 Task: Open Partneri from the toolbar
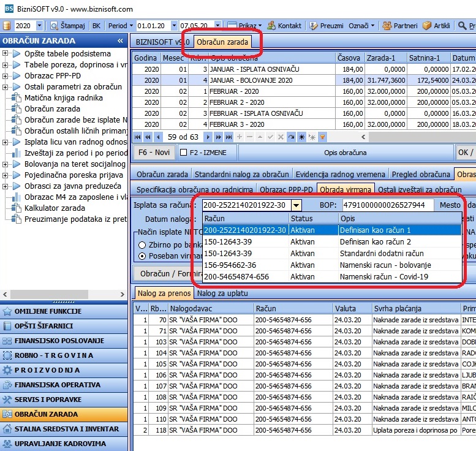tap(399, 26)
